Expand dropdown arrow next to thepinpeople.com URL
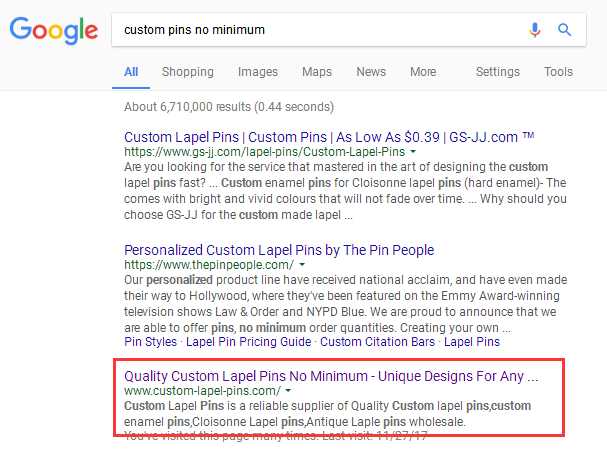Viewport: 607px width, 459px height. (x=302, y=265)
